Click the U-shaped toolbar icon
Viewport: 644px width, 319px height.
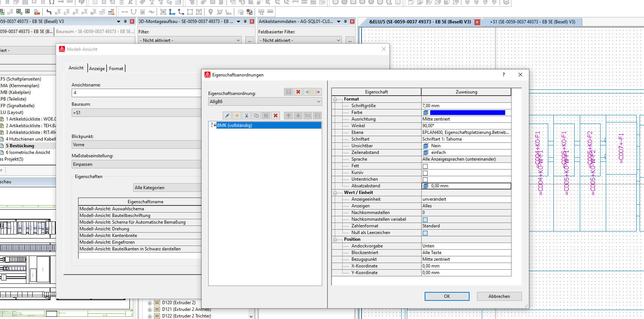pyautogui.click(x=134, y=12)
